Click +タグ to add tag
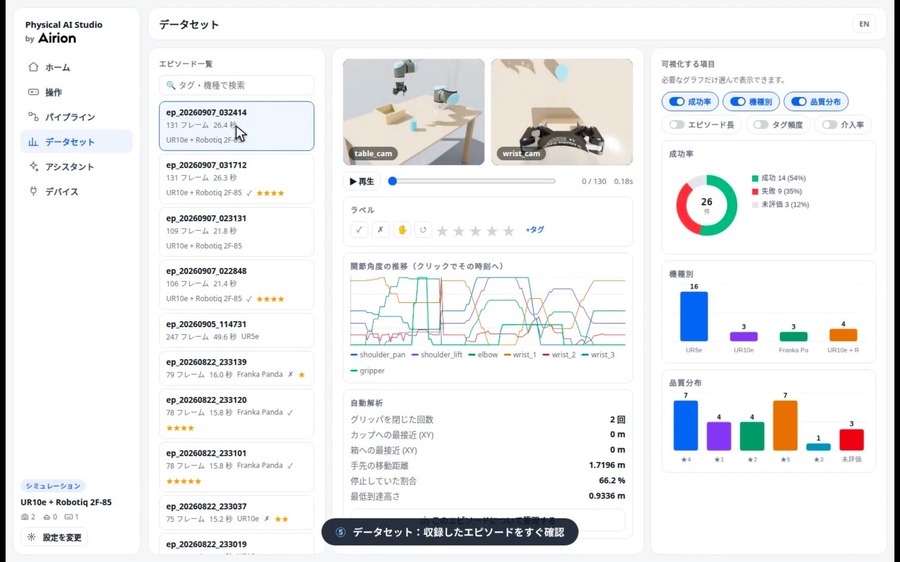The image size is (900, 562). coord(534,230)
